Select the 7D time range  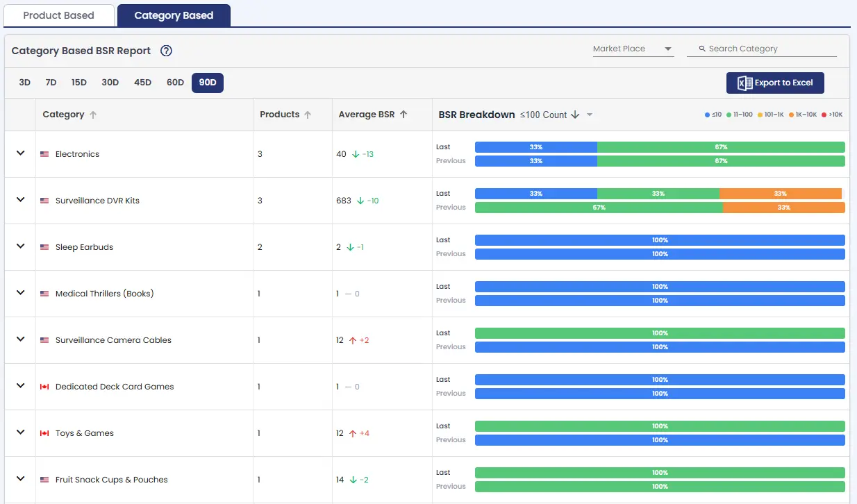pyautogui.click(x=51, y=83)
